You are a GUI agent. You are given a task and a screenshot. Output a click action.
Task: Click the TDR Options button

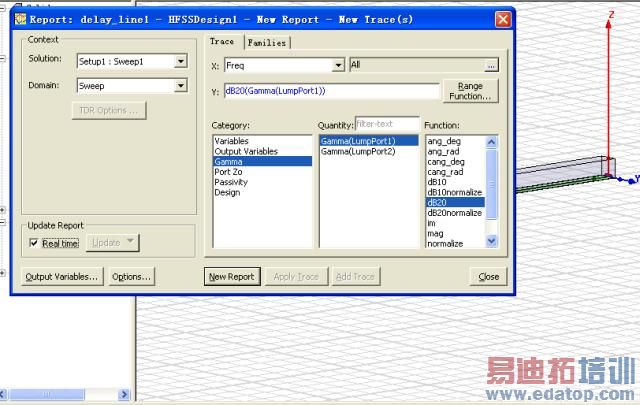pos(109,111)
